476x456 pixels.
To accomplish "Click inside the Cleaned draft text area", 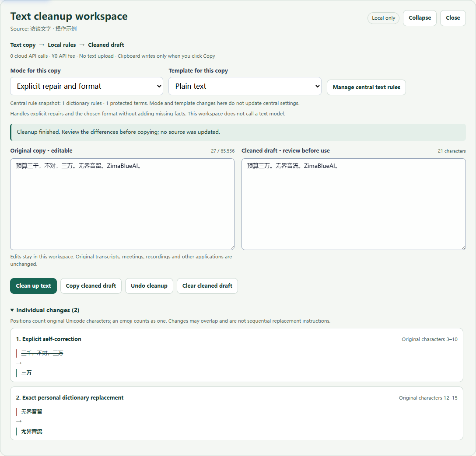I will [x=353, y=204].
